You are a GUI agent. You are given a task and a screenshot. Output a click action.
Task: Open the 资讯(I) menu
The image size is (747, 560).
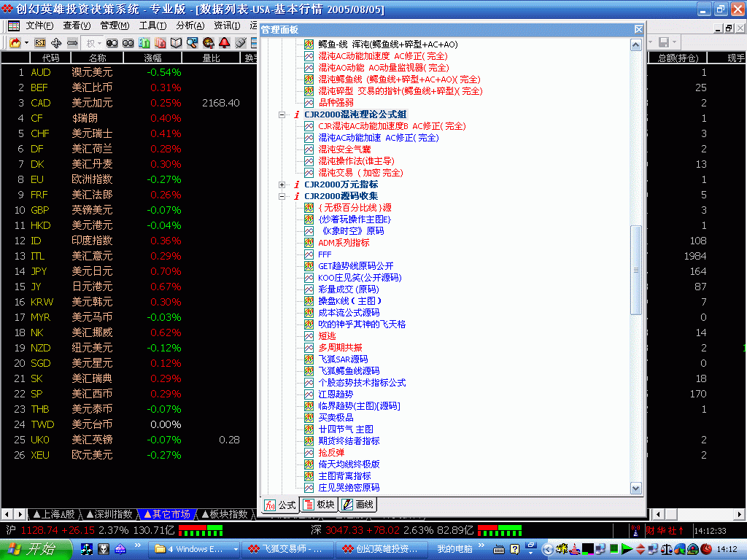(x=227, y=26)
